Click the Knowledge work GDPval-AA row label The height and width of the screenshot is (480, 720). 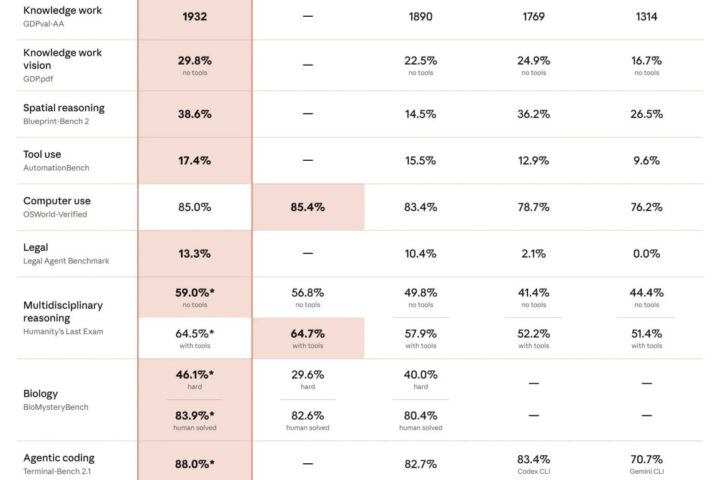(x=62, y=17)
